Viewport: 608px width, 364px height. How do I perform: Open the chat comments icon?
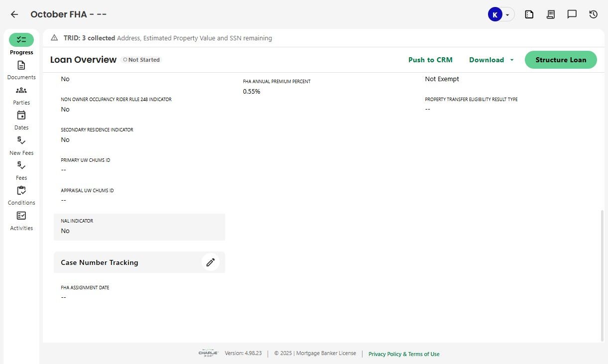tap(572, 14)
